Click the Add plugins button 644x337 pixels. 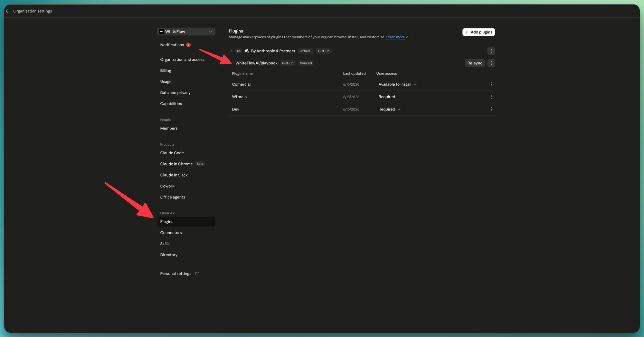tap(478, 32)
